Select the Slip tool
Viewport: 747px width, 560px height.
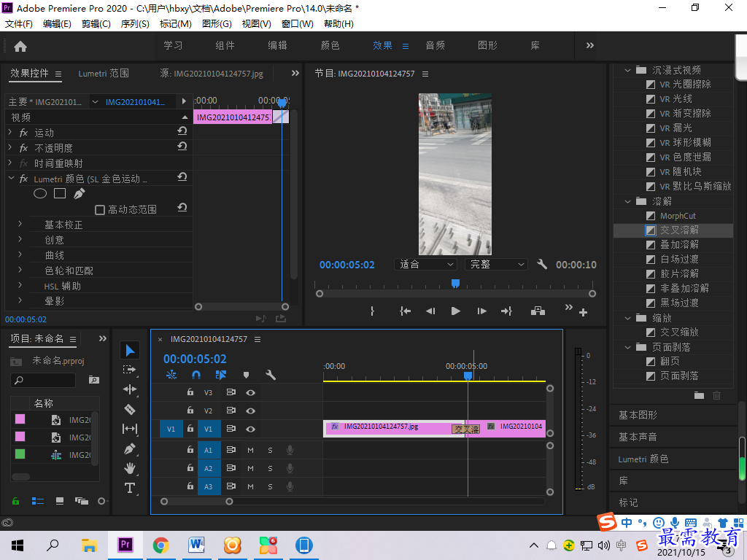[x=130, y=429]
